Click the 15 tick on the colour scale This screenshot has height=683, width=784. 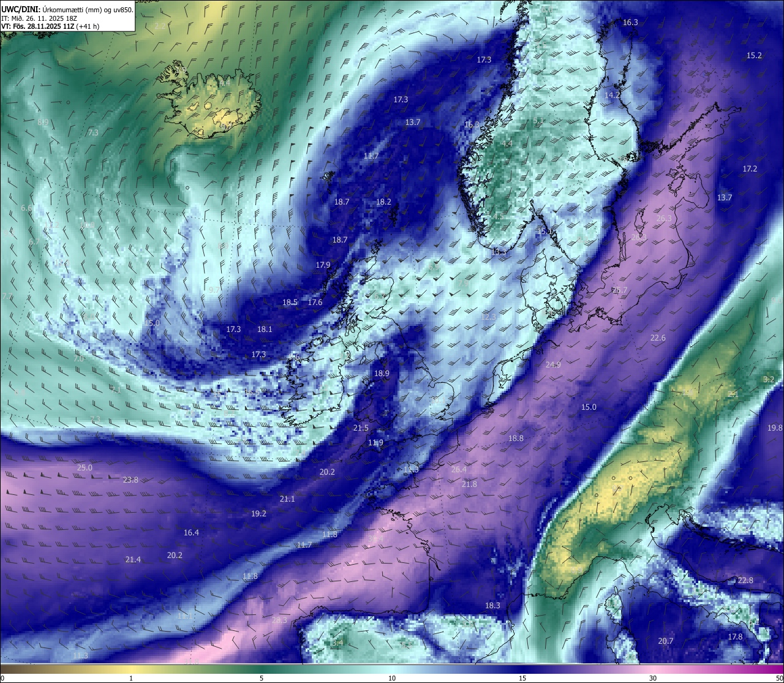click(522, 678)
